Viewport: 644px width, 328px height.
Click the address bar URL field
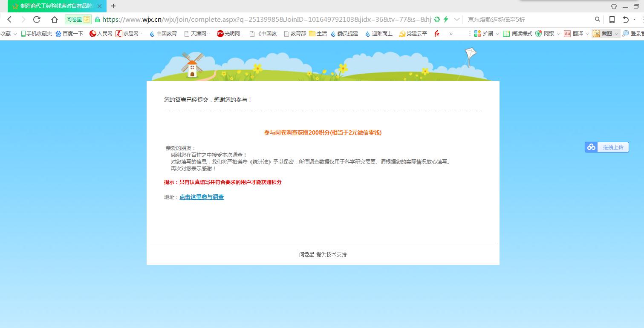pyautogui.click(x=267, y=20)
